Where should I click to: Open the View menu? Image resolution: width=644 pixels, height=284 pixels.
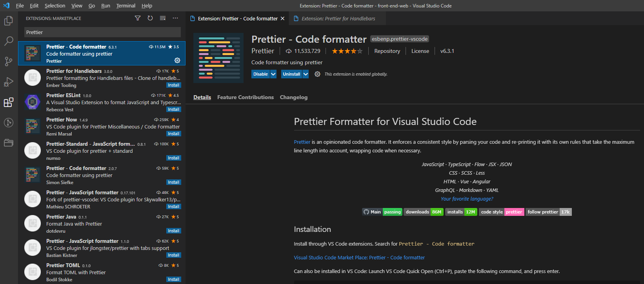[x=77, y=5]
